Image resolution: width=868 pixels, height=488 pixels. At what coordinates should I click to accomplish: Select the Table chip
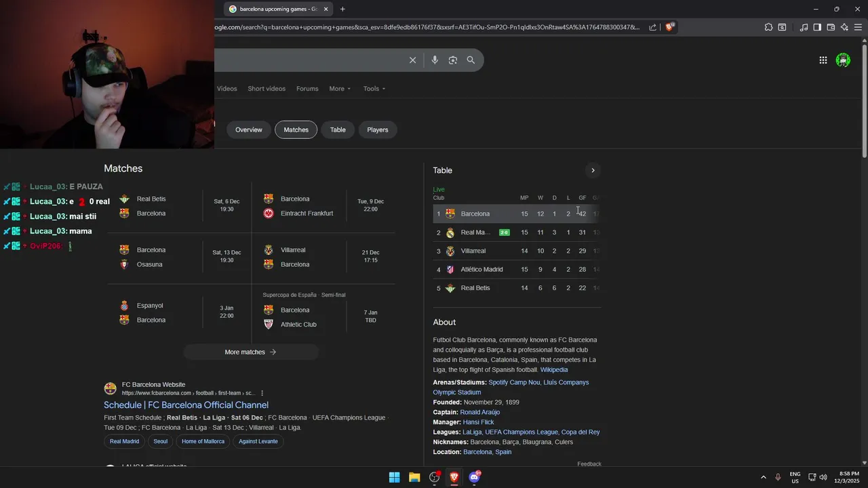pyautogui.click(x=338, y=129)
